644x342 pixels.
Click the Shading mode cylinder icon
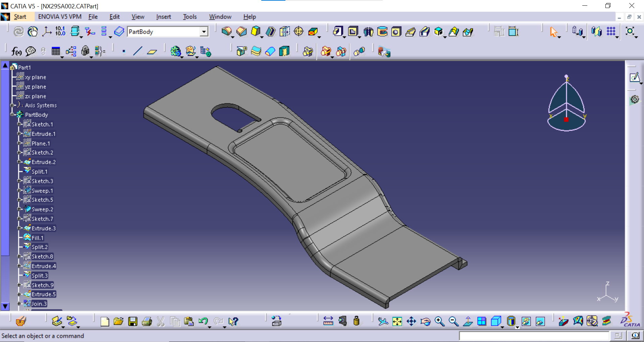click(511, 322)
